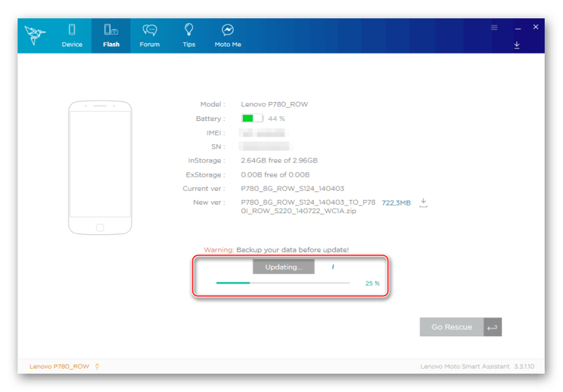Open the hamburger menu icon
Image resolution: width=563 pixels, height=392 pixels.
(x=495, y=27)
